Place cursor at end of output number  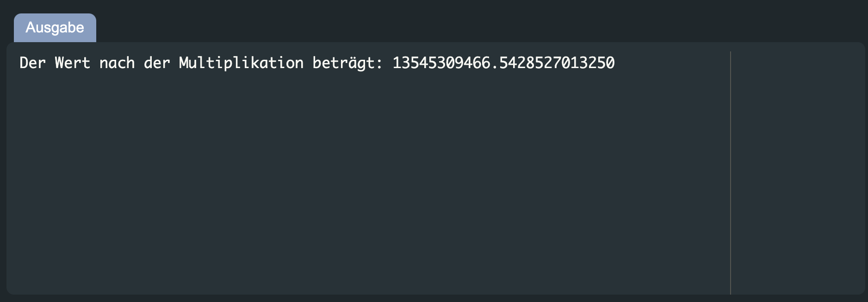click(x=615, y=63)
